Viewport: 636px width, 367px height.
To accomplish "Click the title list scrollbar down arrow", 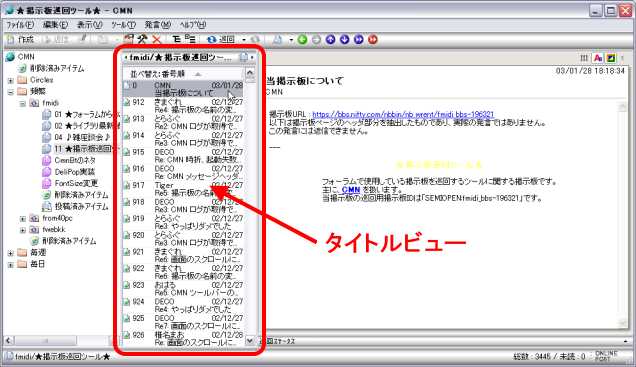I will [250, 341].
